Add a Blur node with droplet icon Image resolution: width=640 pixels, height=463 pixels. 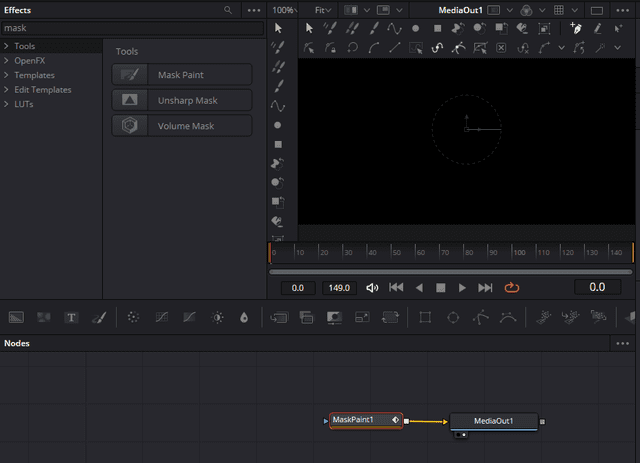point(244,317)
